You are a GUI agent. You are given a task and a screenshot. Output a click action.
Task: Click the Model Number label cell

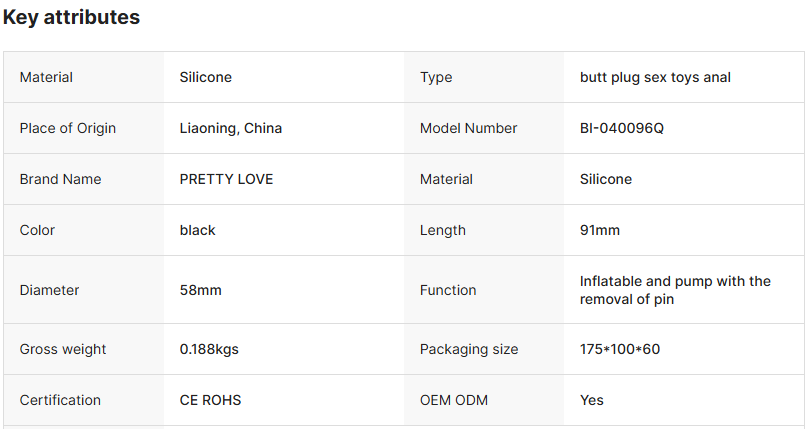484,128
